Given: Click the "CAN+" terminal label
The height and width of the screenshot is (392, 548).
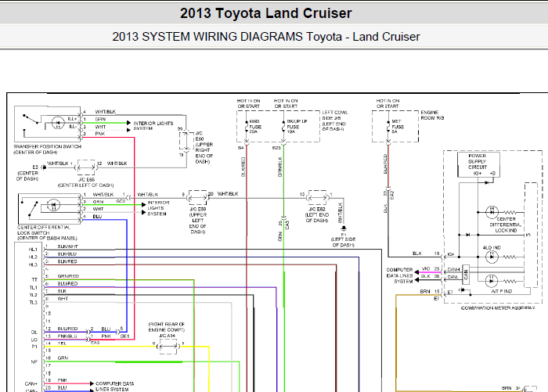Looking at the screenshot, I should (x=31, y=383).
